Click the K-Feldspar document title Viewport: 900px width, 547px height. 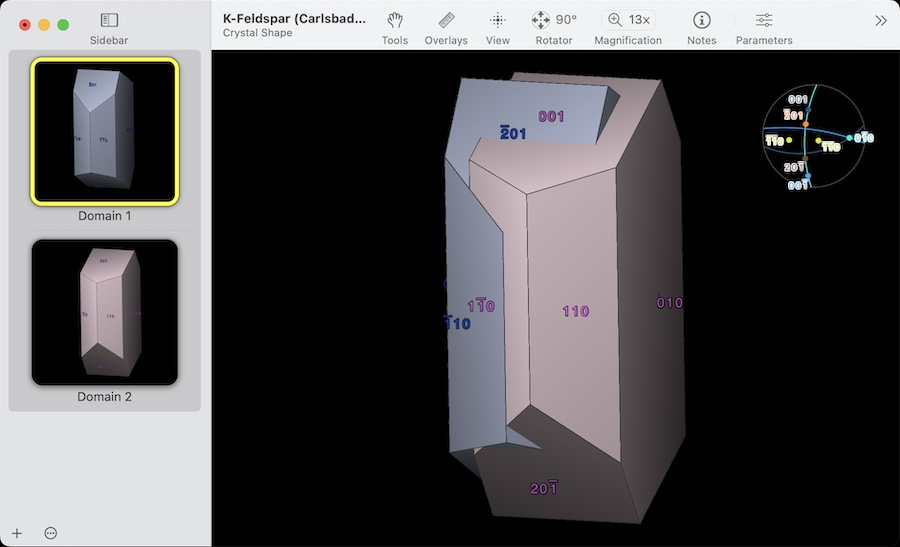(294, 19)
